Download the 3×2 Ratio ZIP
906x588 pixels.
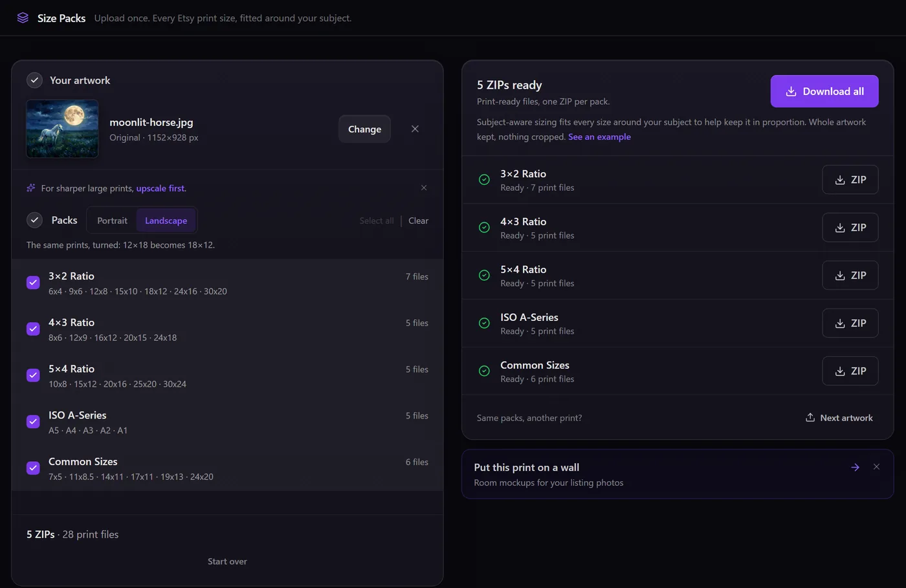coord(850,180)
